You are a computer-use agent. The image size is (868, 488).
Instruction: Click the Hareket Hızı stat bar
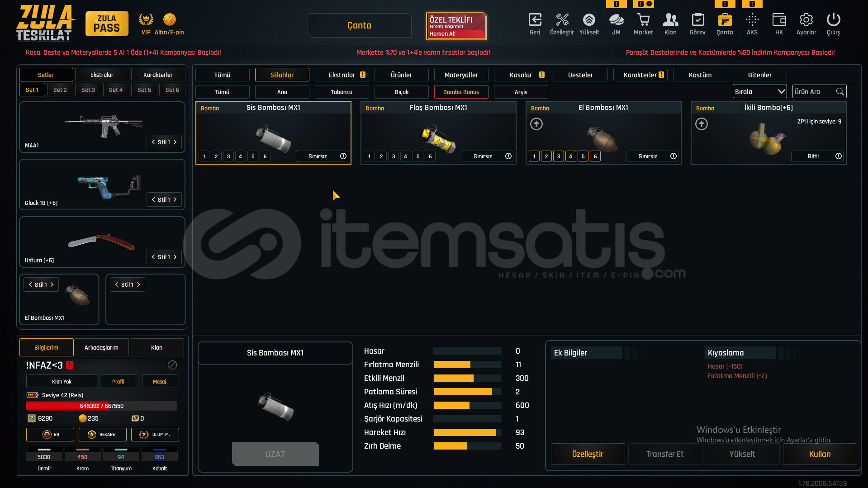click(467, 432)
